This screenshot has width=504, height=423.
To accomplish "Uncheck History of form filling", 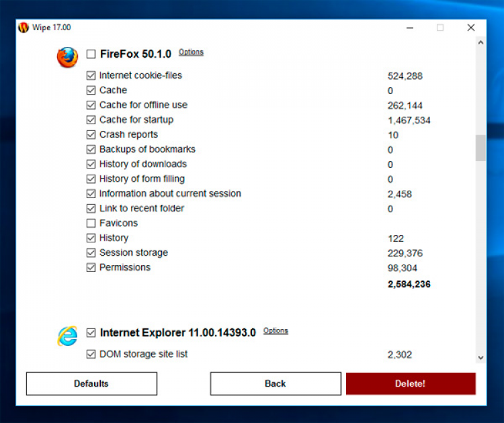I will (x=91, y=179).
